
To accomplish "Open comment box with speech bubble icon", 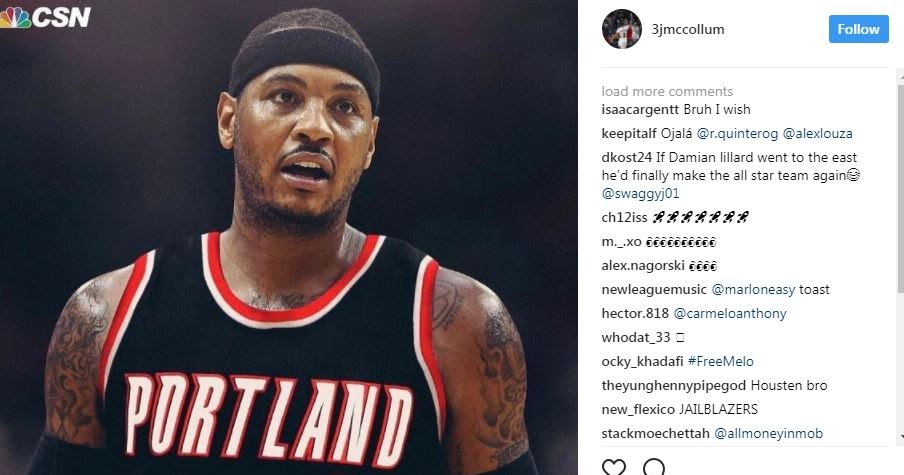I will pyautogui.click(x=654, y=467).
